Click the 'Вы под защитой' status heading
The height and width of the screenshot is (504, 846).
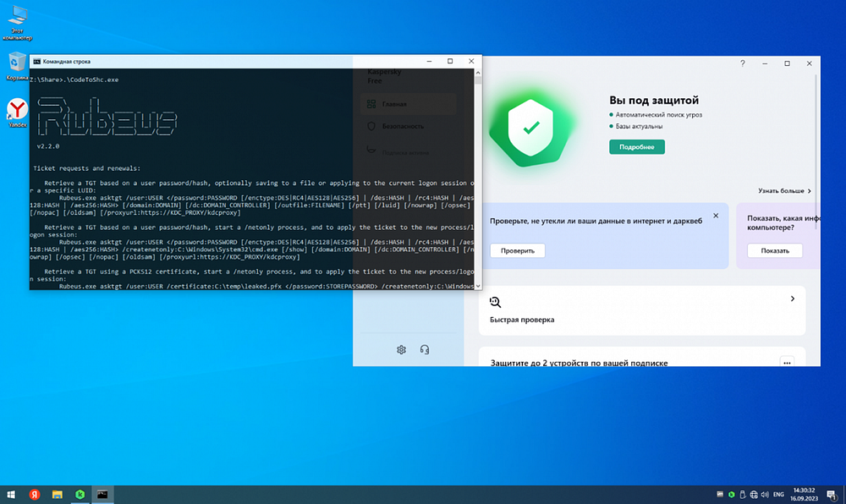point(654,101)
